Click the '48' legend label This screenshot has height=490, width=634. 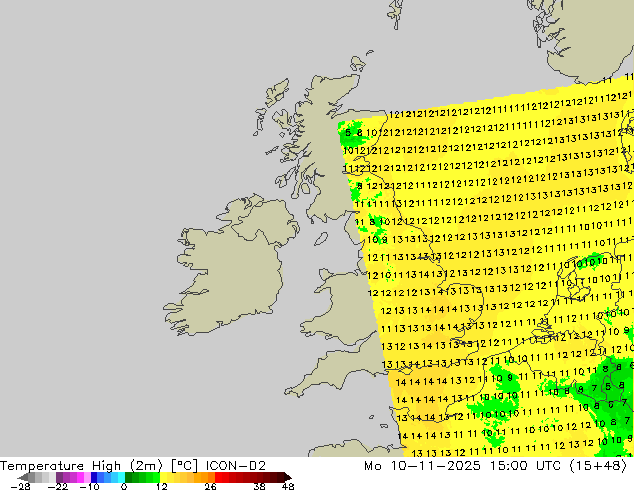click(288, 486)
